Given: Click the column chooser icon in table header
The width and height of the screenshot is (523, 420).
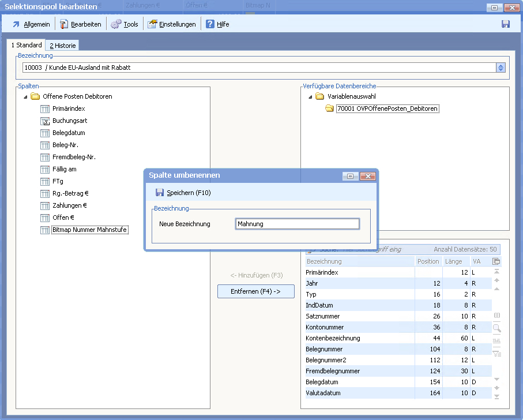Looking at the screenshot, I should [496, 261].
